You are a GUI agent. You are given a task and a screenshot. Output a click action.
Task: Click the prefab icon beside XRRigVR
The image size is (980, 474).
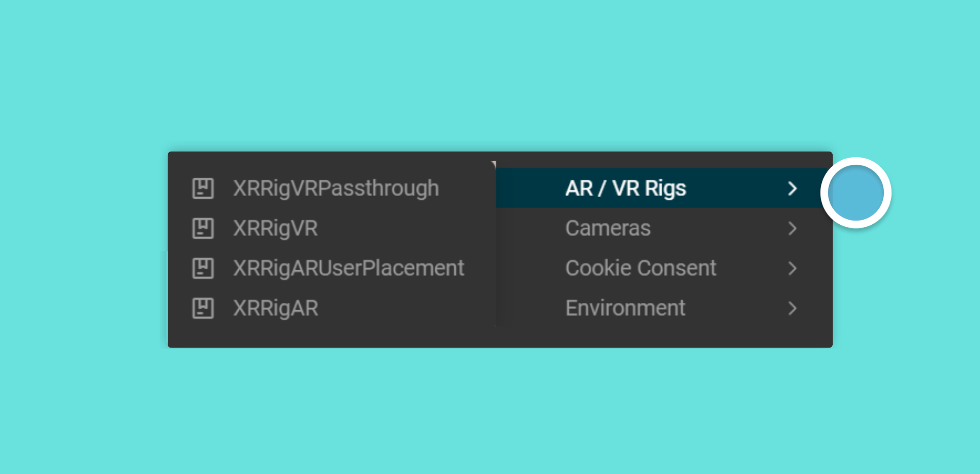point(203,228)
